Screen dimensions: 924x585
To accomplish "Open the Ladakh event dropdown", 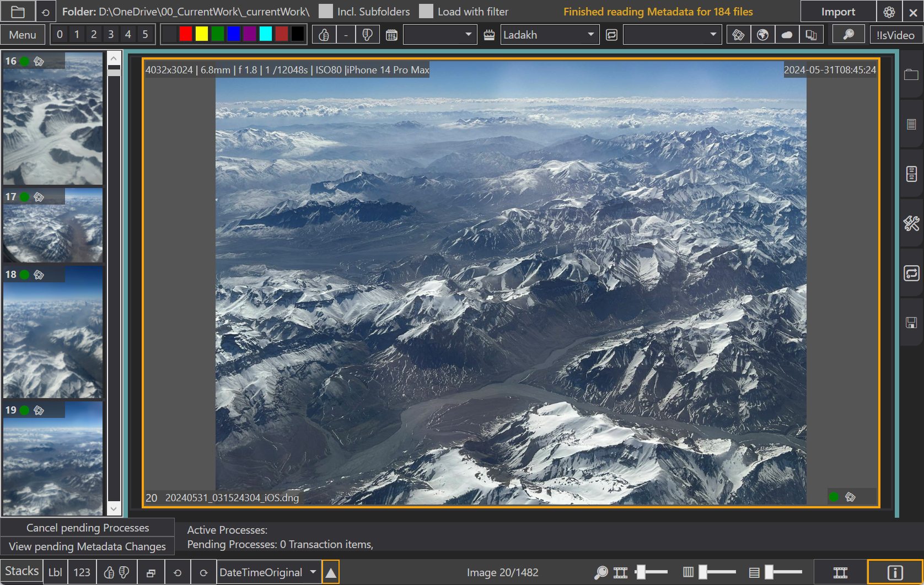I will point(550,35).
